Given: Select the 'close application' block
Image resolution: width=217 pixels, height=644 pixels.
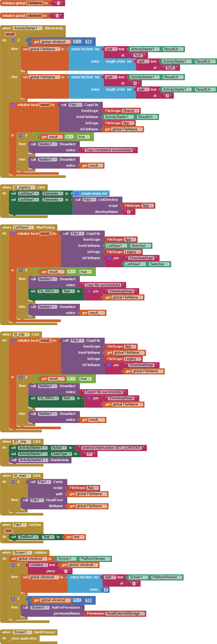Looking at the screenshot, I should [24, 638].
